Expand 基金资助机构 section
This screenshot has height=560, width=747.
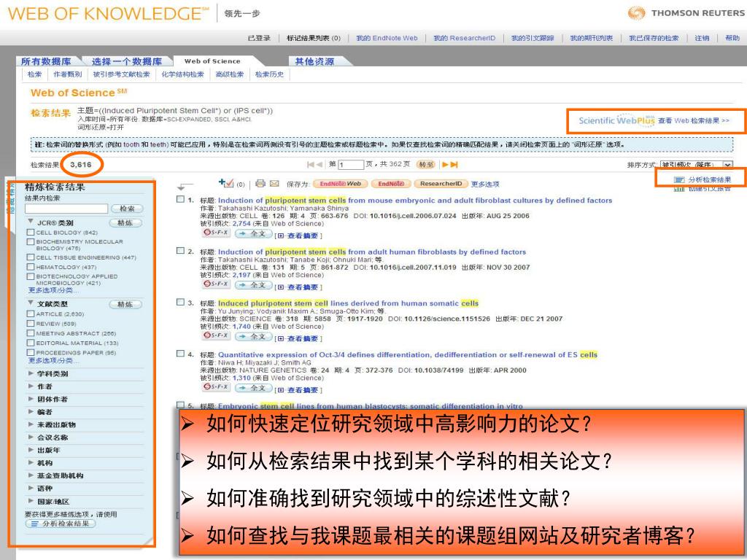[31, 475]
